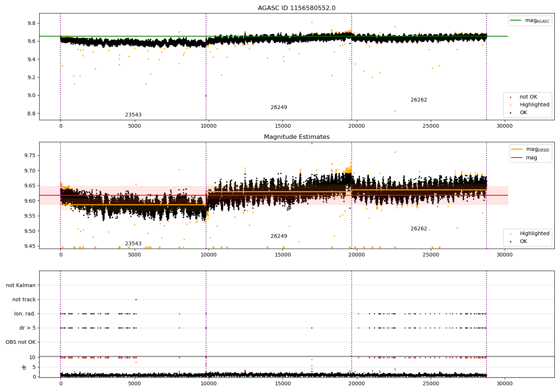Click the 9.55 tick on the middle plot y-axis
Screen dimensions: 560x392
tap(30, 216)
